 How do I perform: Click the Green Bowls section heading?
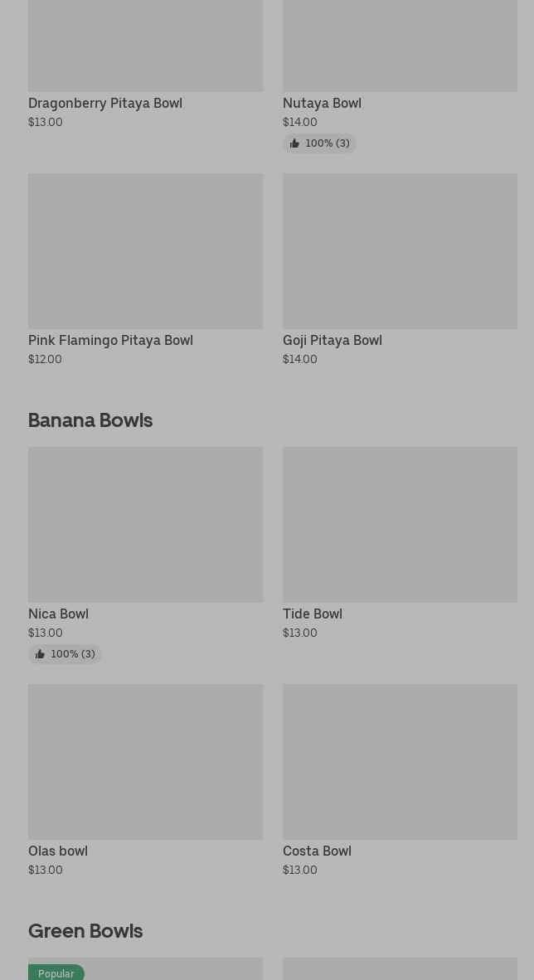tap(85, 930)
